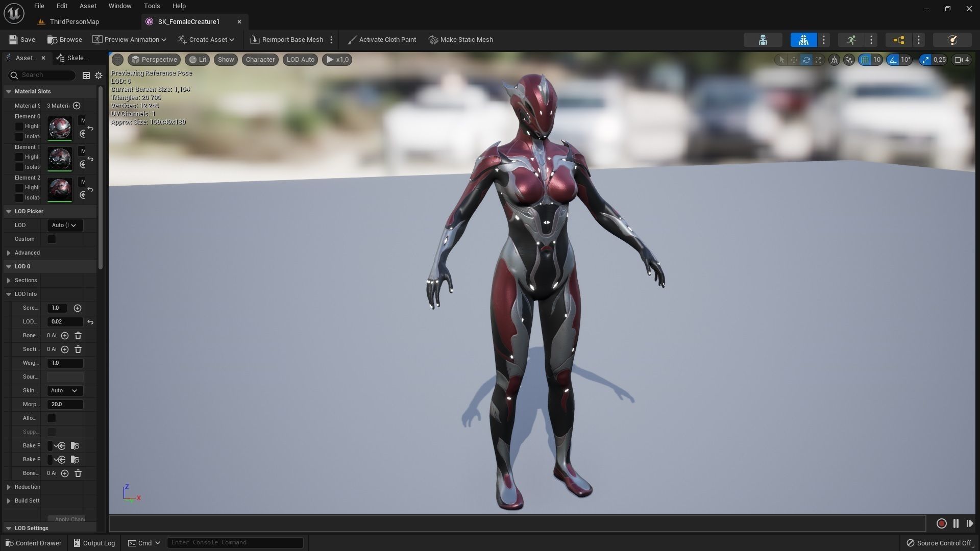This screenshot has width=980, height=551.
Task: Expand the Reduction settings group
Action: 9,487
